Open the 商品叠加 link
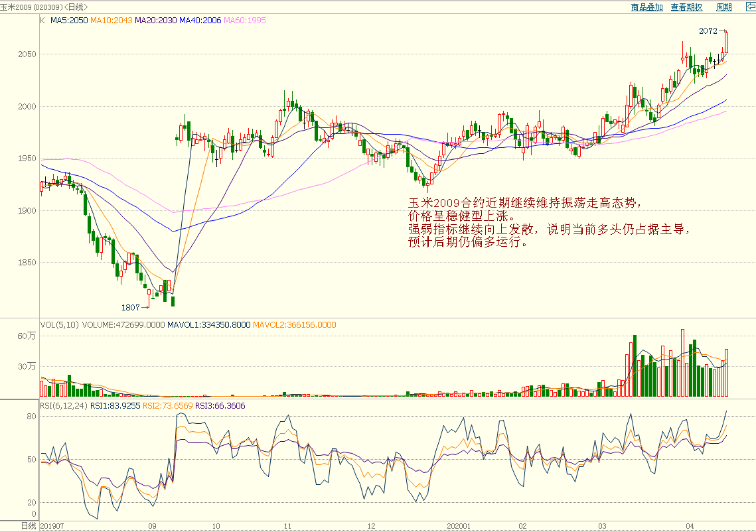This screenshot has height=532, width=756. (x=647, y=7)
